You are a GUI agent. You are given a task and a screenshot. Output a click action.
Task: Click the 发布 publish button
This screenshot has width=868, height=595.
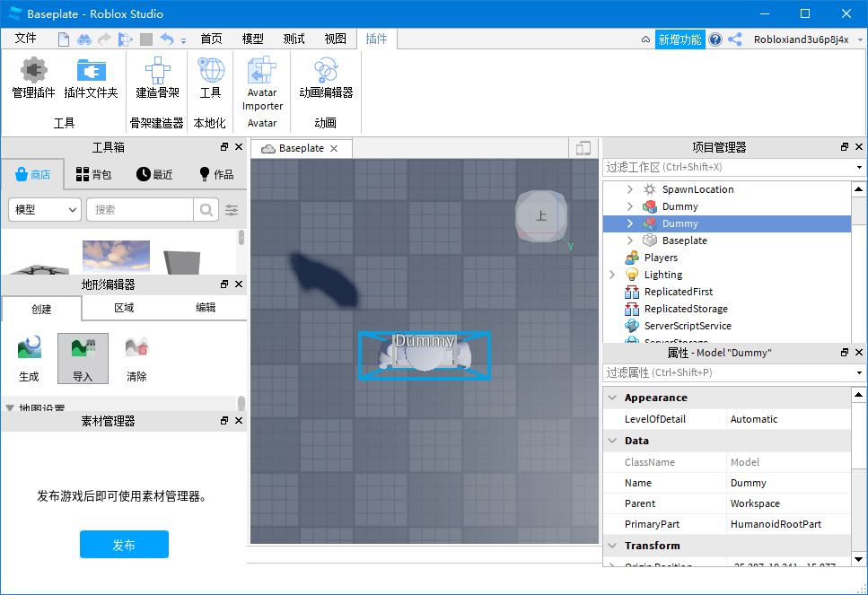coord(124,544)
